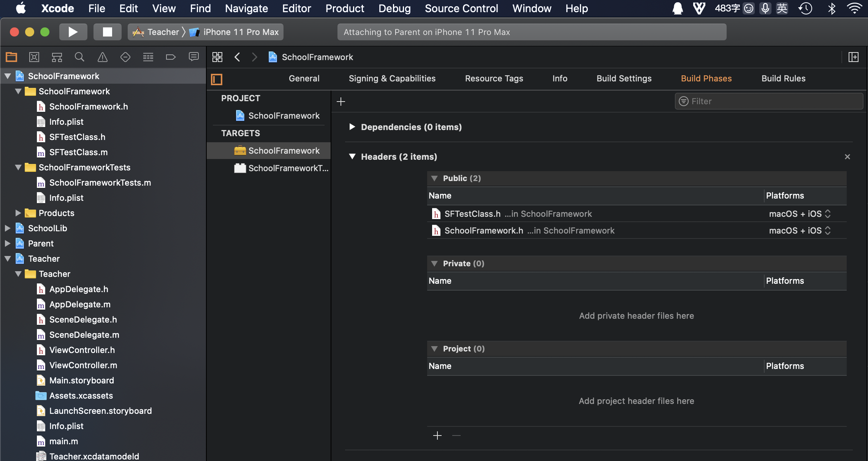Screen dimensions: 868x461
Task: Open the Product menu
Action: (345, 8)
